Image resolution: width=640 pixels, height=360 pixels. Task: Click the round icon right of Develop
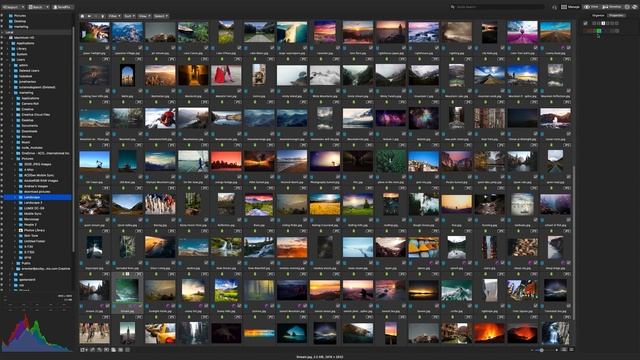pos(627,7)
